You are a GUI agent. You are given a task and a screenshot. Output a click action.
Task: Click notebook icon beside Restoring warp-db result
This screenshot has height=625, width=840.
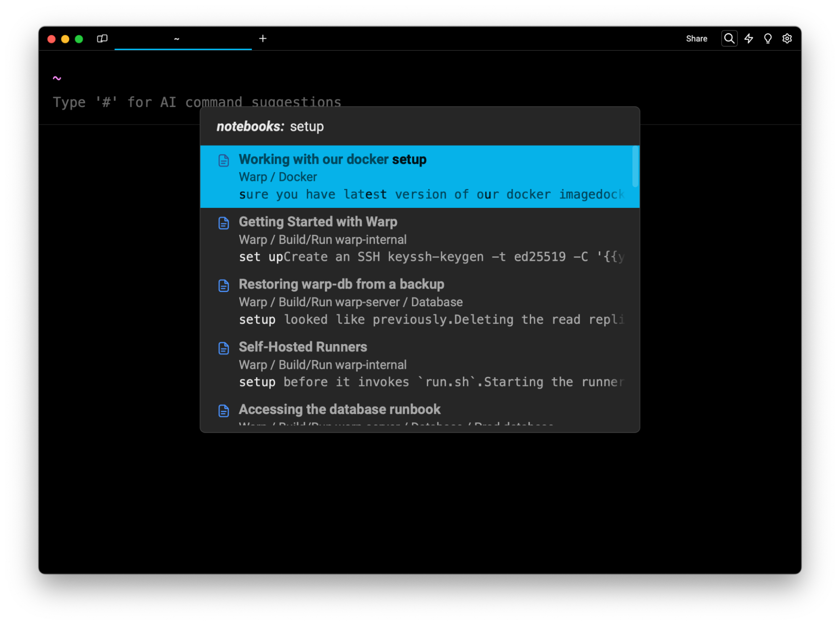click(x=224, y=286)
